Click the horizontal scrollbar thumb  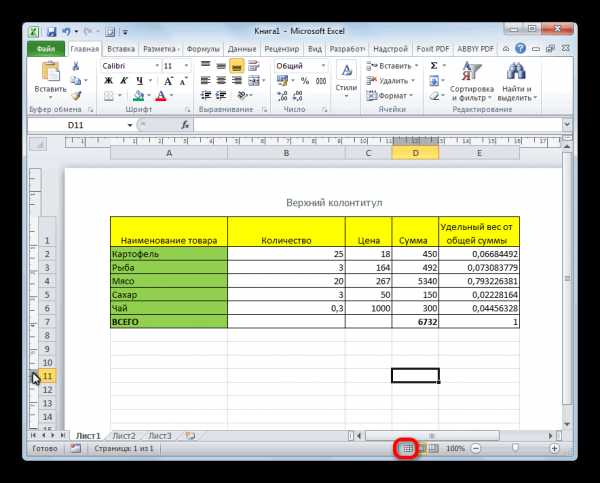point(432,436)
